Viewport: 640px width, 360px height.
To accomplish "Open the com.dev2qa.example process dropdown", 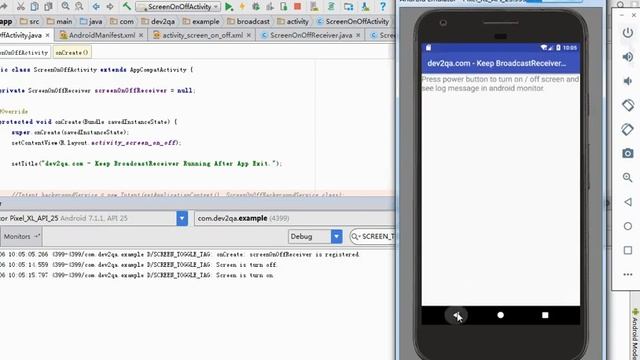I will tap(295, 218).
